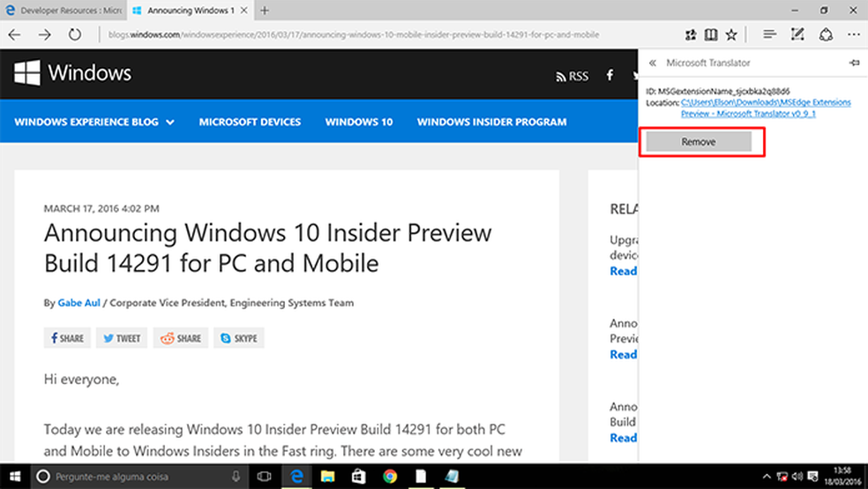Screen dimensions: 868x489
Task: Open Microsoft Devices menu item
Action: tap(250, 122)
